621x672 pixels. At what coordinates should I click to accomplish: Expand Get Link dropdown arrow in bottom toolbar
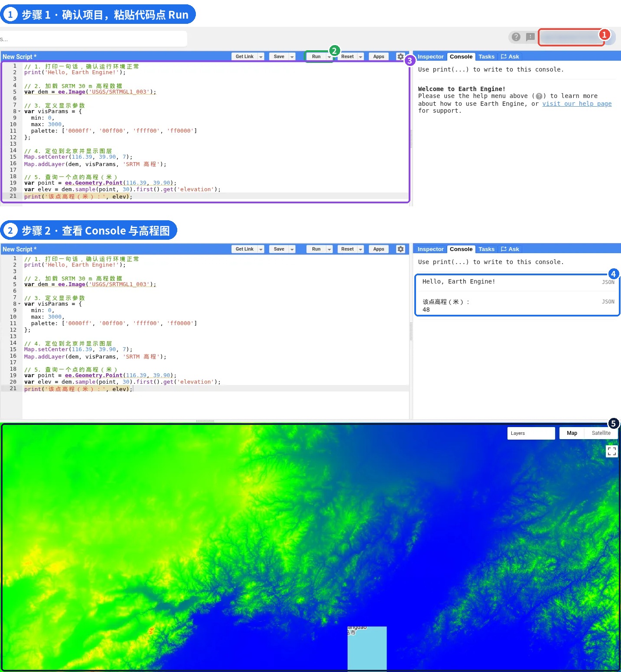[x=261, y=249]
